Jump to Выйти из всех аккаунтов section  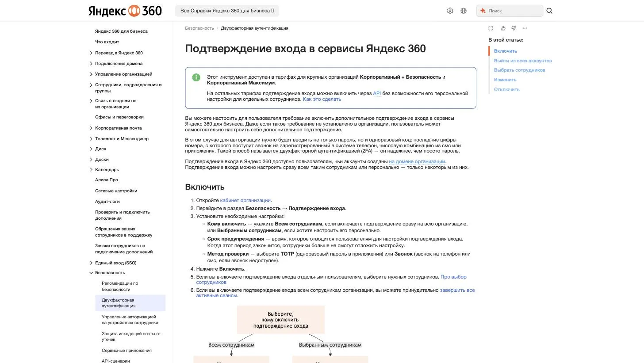coord(523,61)
